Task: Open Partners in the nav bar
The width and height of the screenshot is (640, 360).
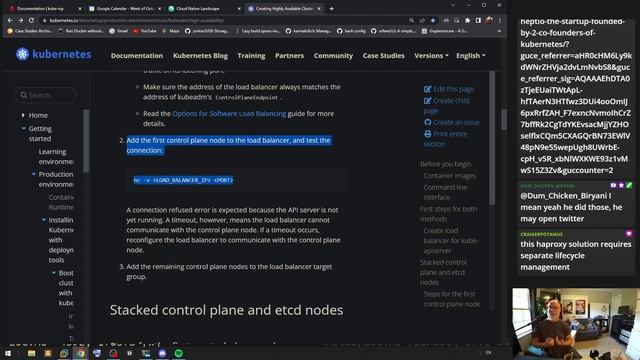Action: click(289, 56)
